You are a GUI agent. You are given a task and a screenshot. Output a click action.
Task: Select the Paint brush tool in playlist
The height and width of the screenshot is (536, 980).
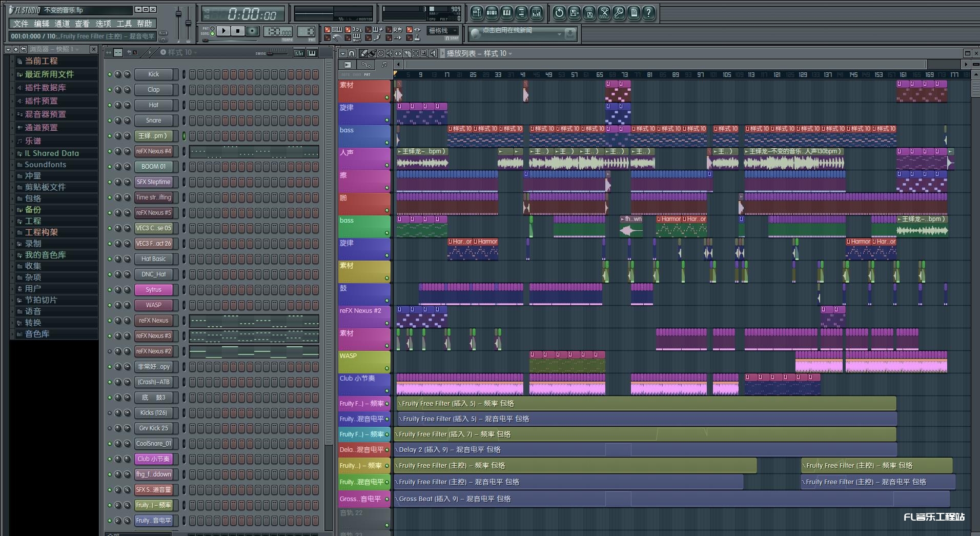[372, 53]
